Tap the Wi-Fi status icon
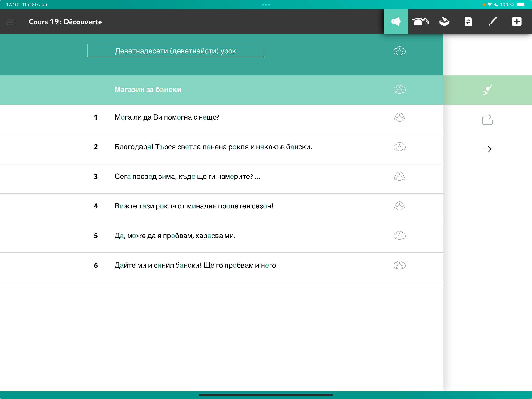 pos(490,4)
